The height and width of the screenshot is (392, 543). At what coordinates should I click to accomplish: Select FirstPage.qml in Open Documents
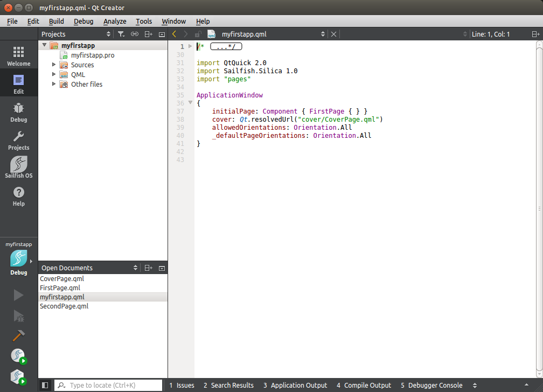click(x=60, y=288)
